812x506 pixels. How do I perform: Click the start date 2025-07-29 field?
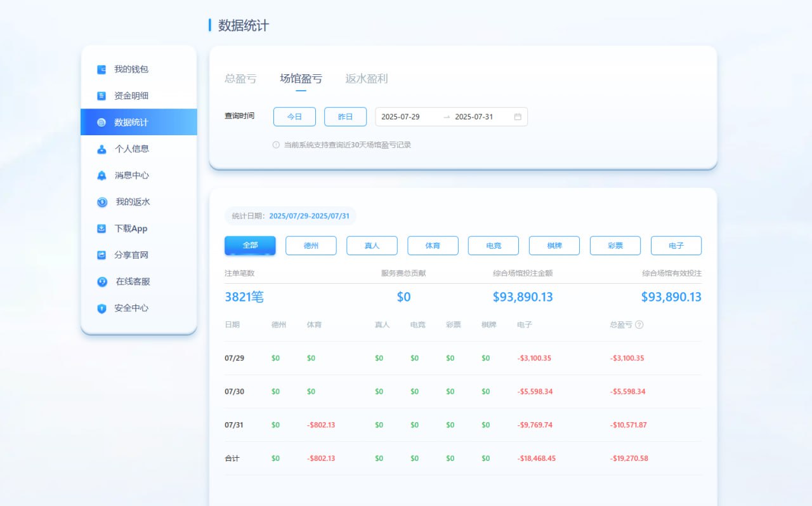[x=400, y=117]
